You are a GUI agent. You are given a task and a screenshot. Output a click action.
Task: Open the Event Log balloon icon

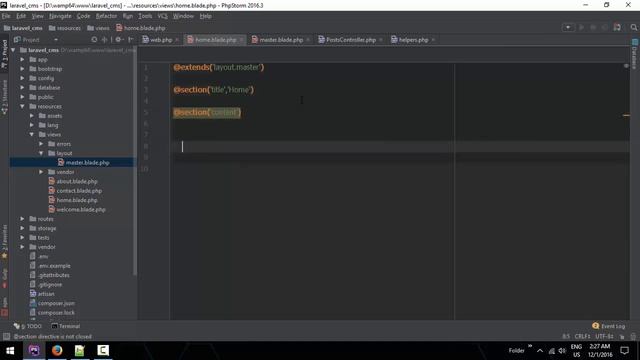[x=595, y=326]
